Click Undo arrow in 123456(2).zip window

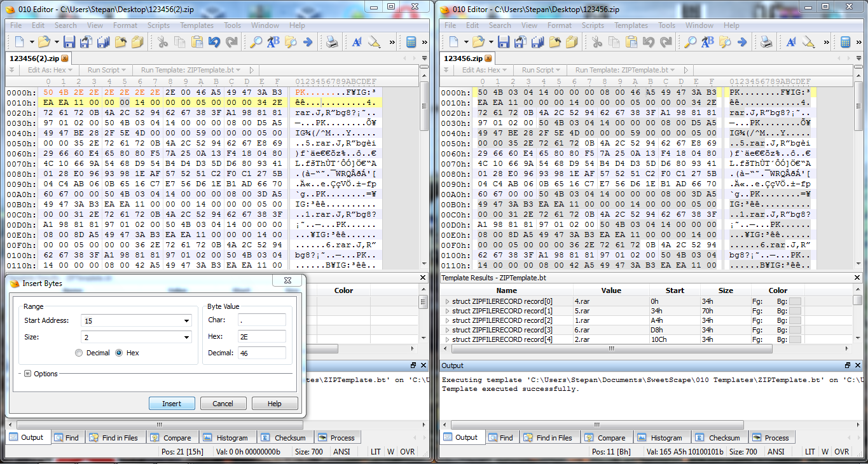click(x=214, y=43)
